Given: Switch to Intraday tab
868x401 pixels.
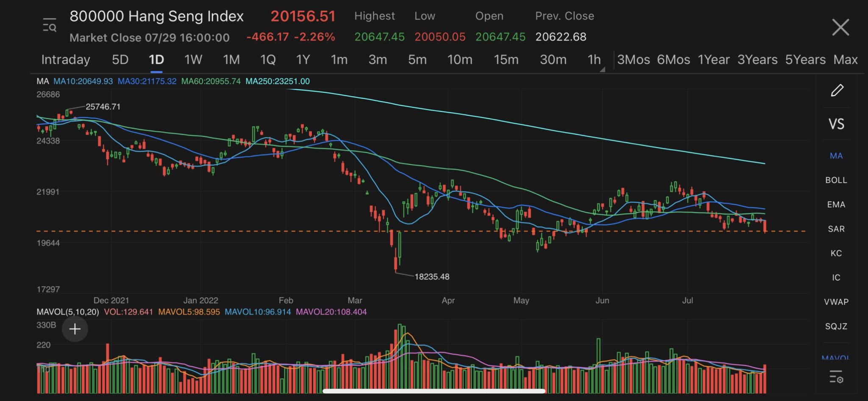Looking at the screenshot, I should 66,60.
